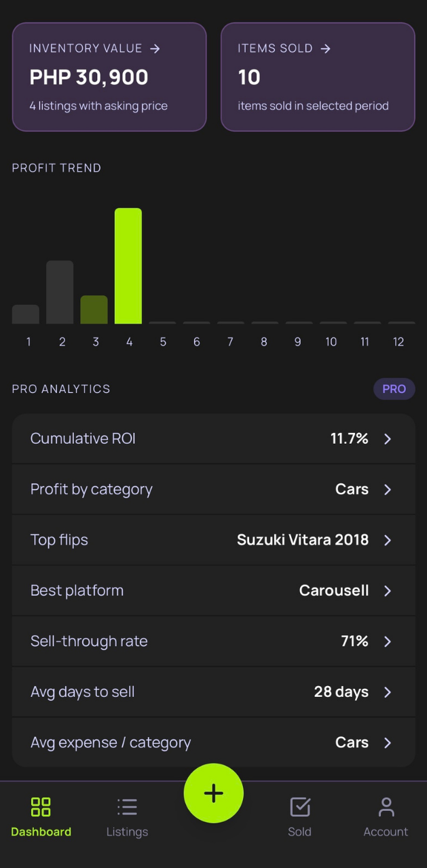Click the Avg expense / category row
427x868 pixels.
214,742
